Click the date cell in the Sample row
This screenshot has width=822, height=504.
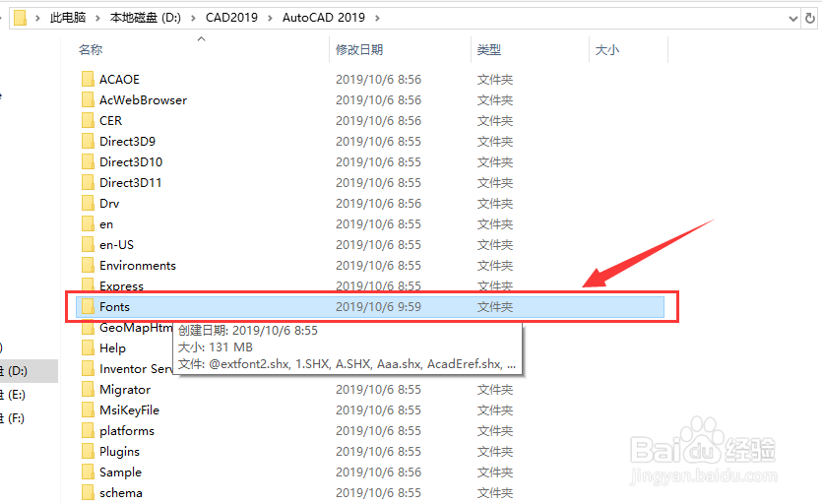pos(378,472)
